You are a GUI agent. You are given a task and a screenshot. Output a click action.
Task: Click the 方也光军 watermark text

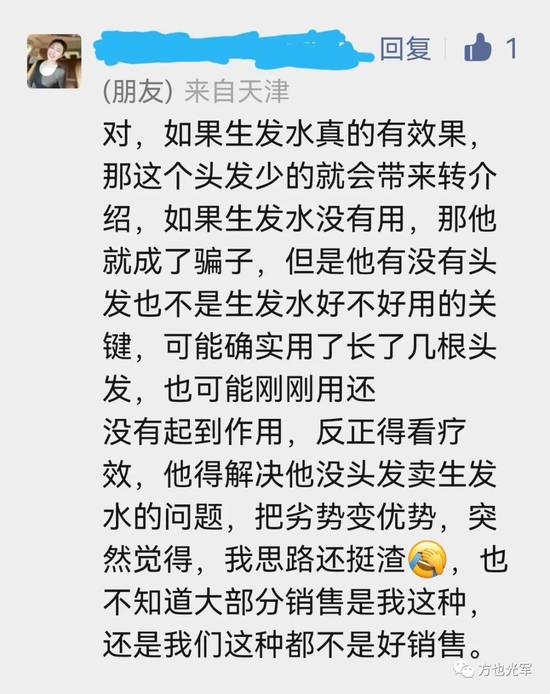505,670
